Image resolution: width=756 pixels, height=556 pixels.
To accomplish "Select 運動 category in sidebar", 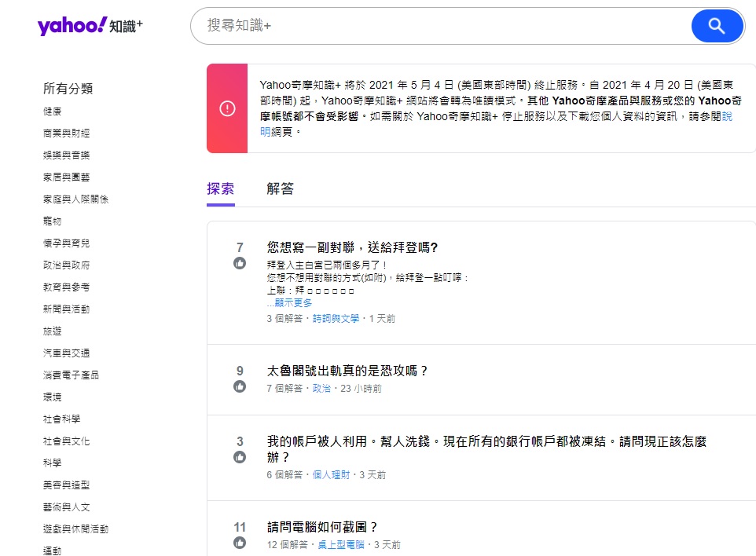I will pyautogui.click(x=52, y=551).
